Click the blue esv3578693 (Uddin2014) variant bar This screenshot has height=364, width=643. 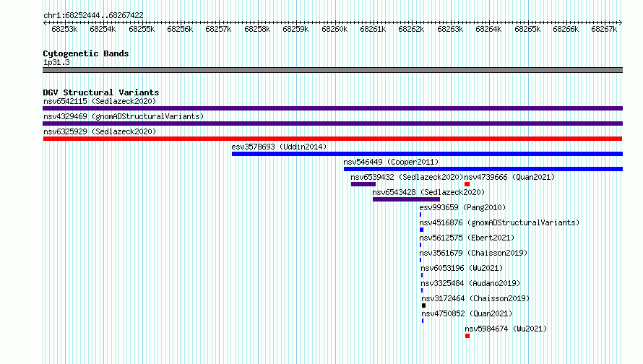click(x=427, y=154)
